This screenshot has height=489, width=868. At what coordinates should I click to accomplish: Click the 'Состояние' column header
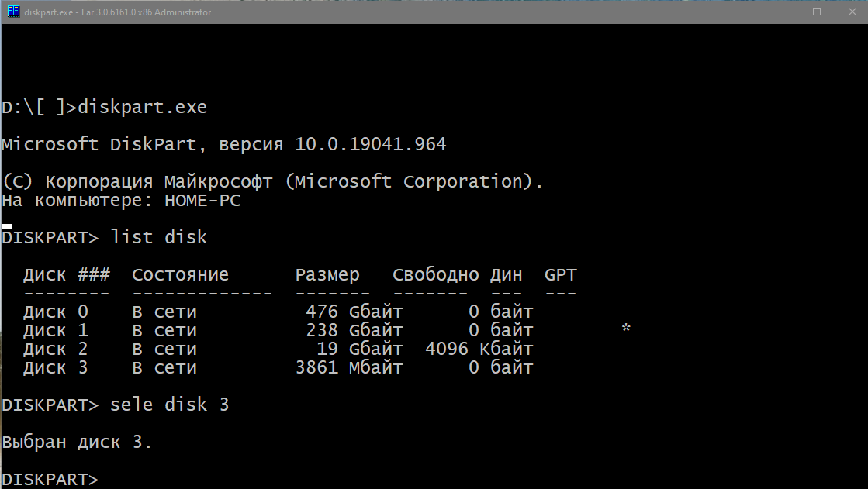pyautogui.click(x=180, y=275)
